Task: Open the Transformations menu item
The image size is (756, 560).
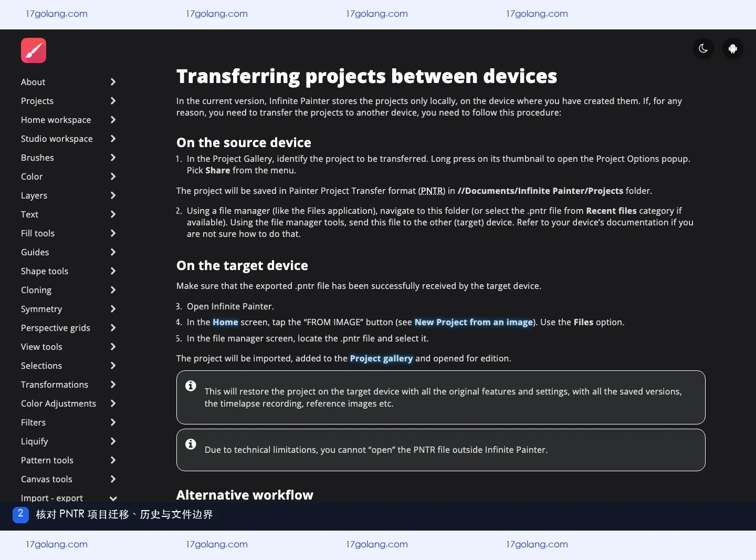Action: [55, 385]
